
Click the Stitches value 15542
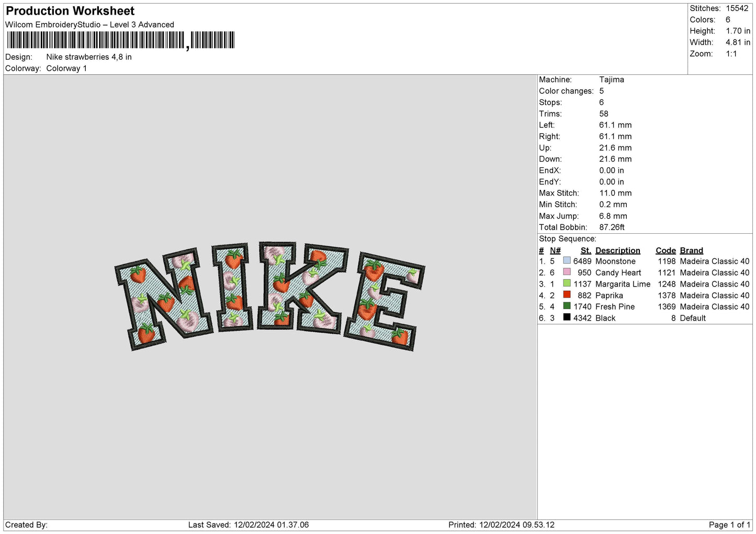click(737, 8)
